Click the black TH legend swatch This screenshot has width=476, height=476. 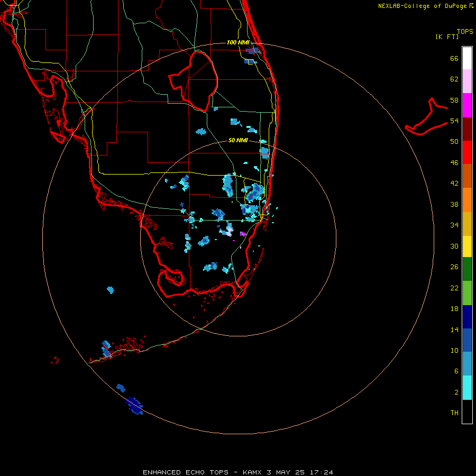pos(467,411)
